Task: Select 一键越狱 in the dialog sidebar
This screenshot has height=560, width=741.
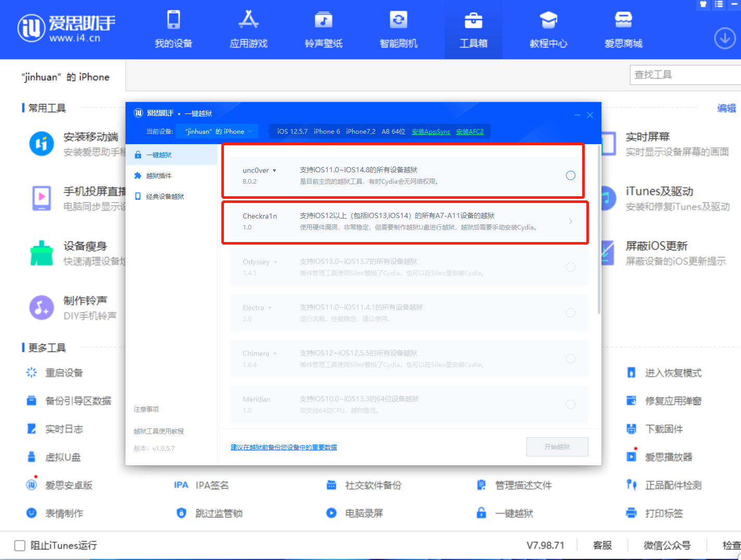Action: [171, 155]
